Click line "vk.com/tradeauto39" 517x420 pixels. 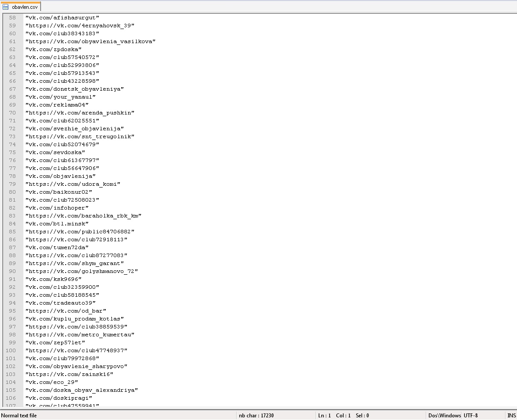pyautogui.click(x=61, y=303)
